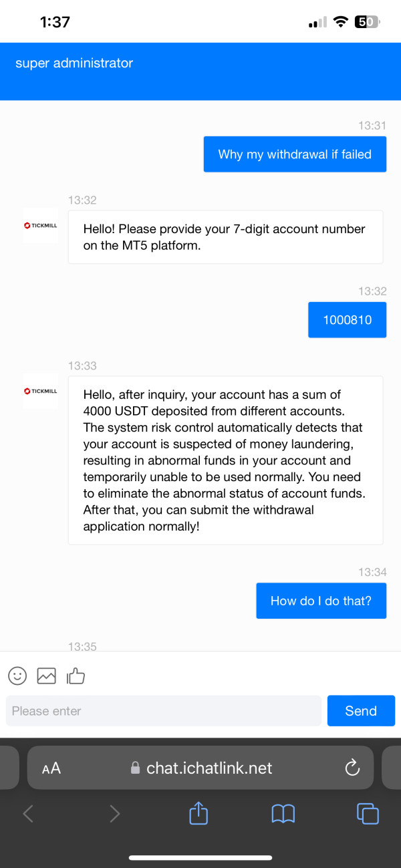Tap the image upload icon
The width and height of the screenshot is (401, 868).
pyautogui.click(x=46, y=676)
